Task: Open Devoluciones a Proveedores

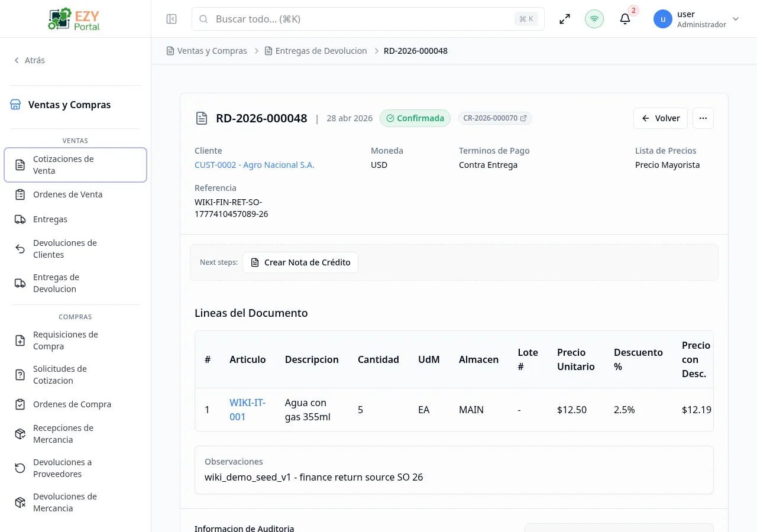Action: pos(75,468)
